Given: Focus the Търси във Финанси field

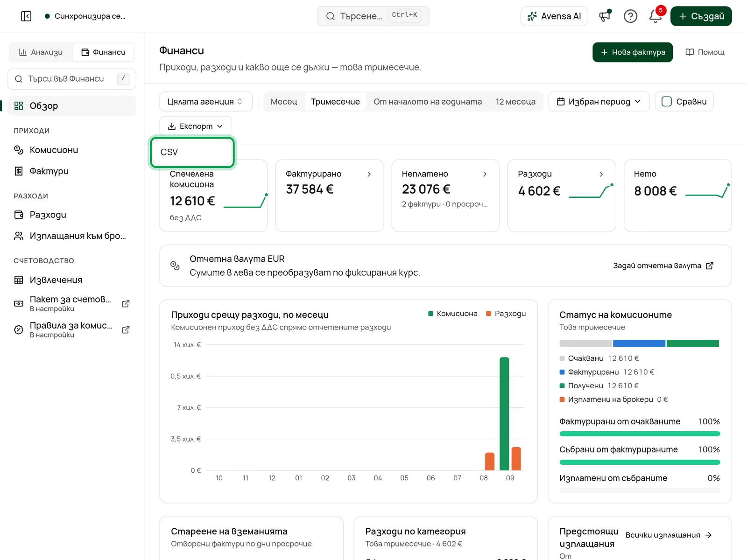Looking at the screenshot, I should click(72, 79).
